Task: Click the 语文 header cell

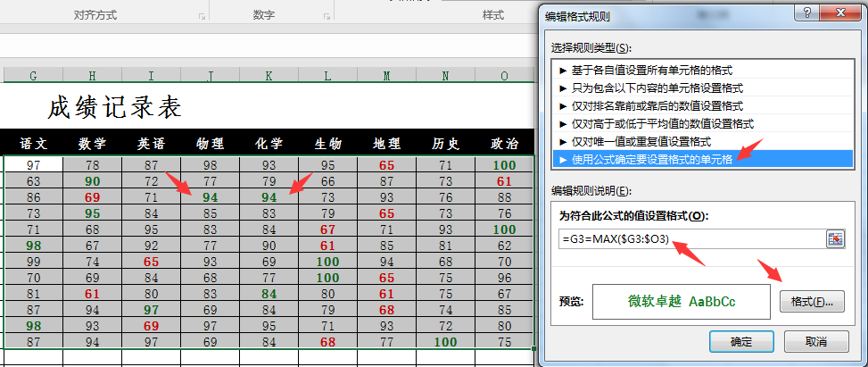Action: click(x=33, y=144)
